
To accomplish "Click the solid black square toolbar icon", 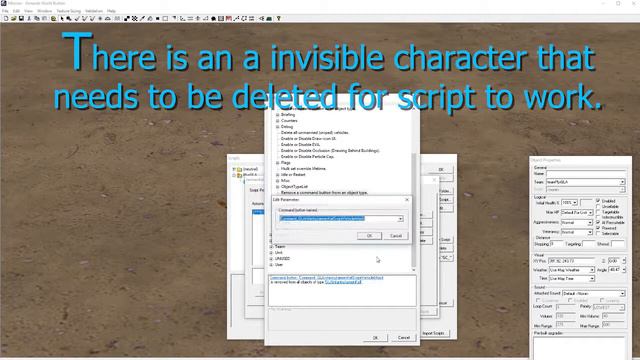I will pos(158,18).
